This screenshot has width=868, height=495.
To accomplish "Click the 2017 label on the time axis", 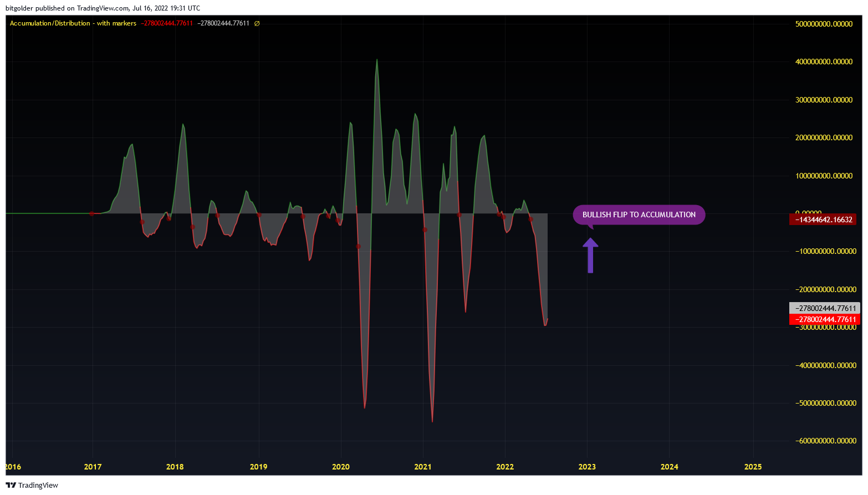I will coord(93,467).
